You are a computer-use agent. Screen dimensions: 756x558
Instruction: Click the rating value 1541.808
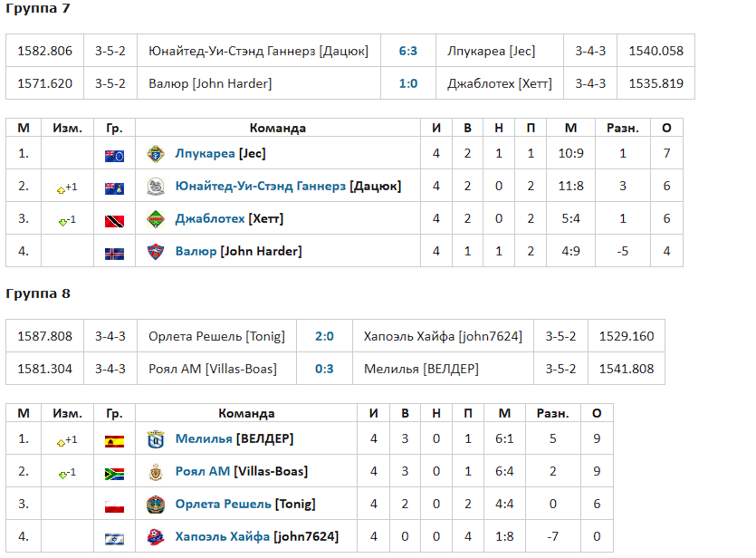[627, 369]
